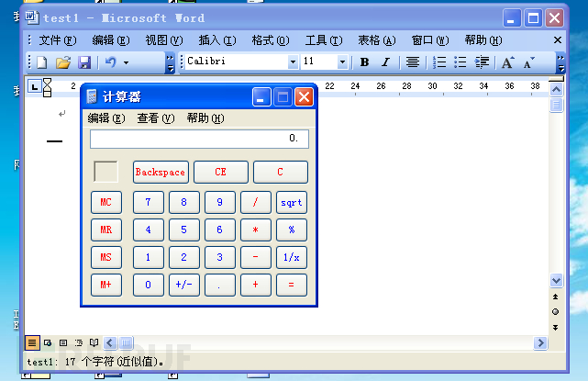Click the New document icon in Word
Screen dimensions: 588x381
click(42, 62)
